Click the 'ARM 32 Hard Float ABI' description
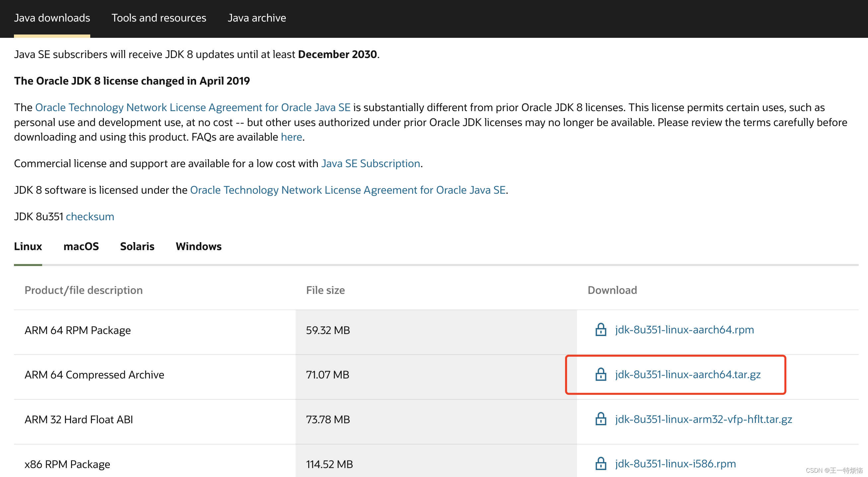 pos(79,419)
